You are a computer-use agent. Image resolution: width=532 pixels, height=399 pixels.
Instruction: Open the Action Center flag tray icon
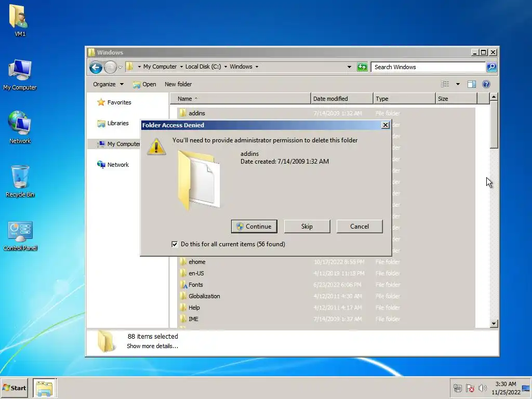[470, 388]
